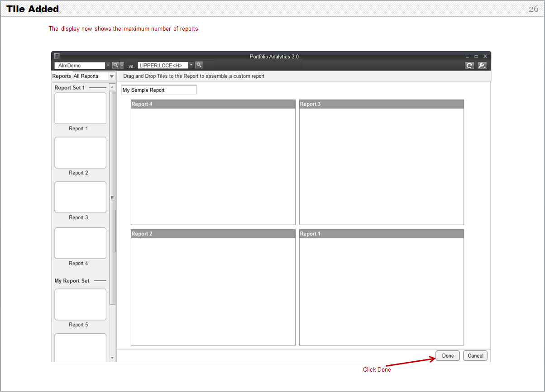Screen dimensions: 545x392
Task: Click the My Sample Report name field
Action: [x=159, y=90]
